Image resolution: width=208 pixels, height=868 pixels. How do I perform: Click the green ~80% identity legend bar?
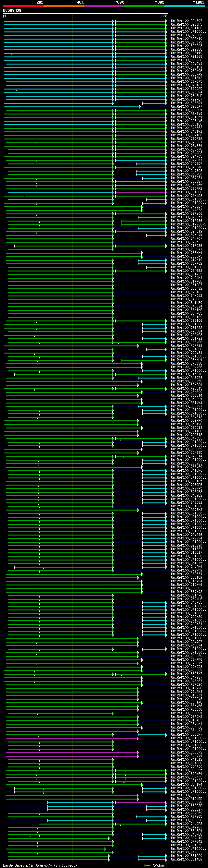pos(144,6)
